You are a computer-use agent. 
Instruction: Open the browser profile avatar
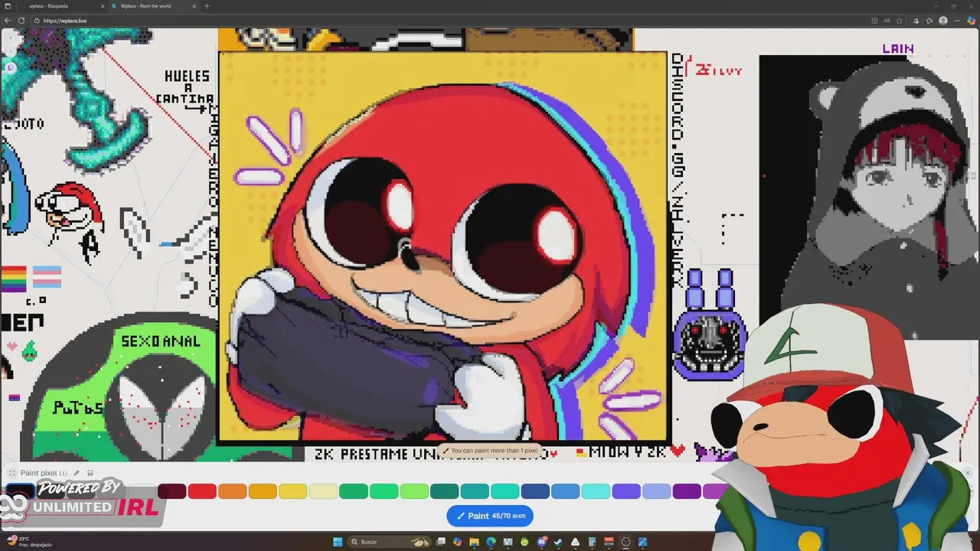pos(943,21)
